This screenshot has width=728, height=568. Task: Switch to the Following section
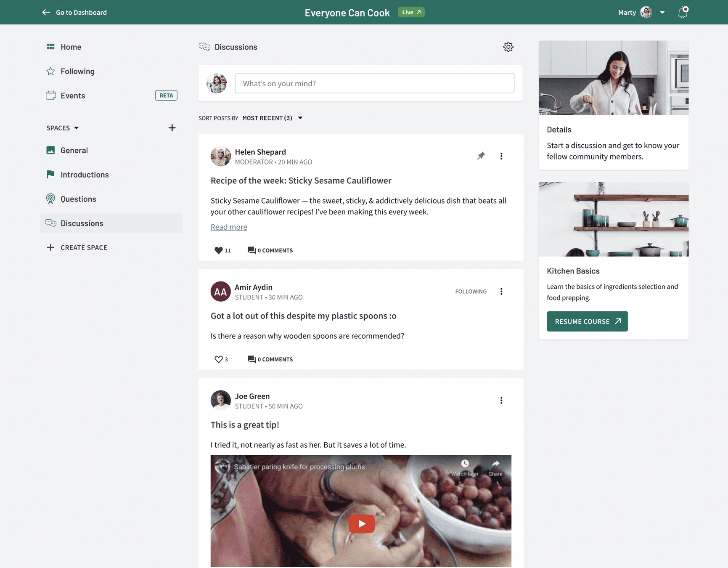[x=77, y=71]
